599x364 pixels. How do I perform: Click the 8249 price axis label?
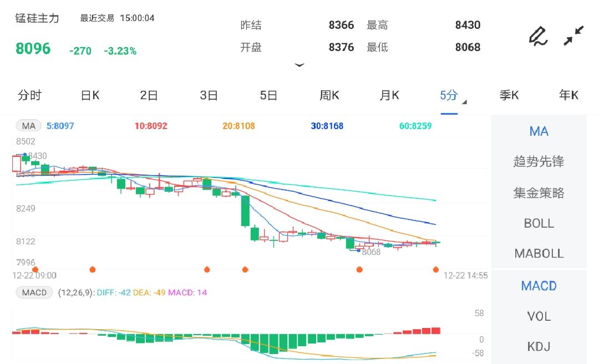(26, 208)
